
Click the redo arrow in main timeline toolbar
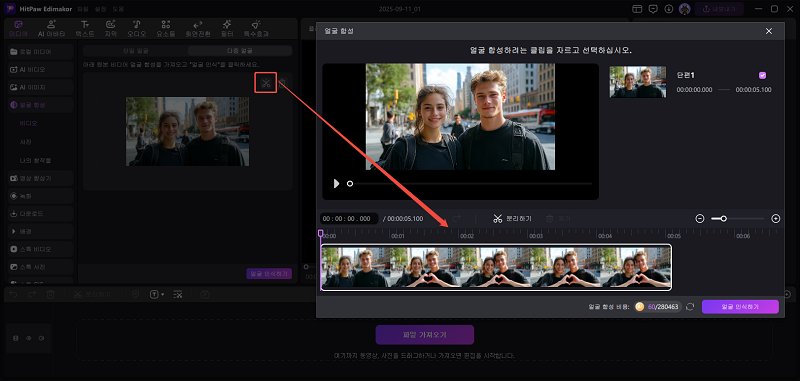32,294
